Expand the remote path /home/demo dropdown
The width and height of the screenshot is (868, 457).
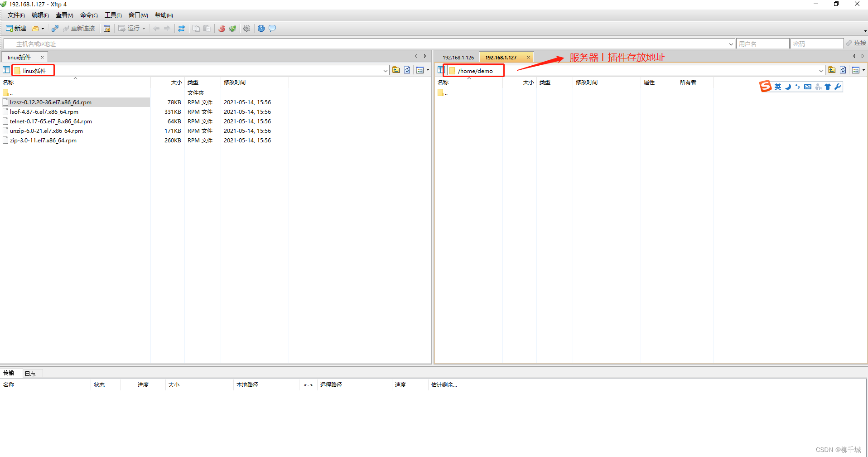821,71
